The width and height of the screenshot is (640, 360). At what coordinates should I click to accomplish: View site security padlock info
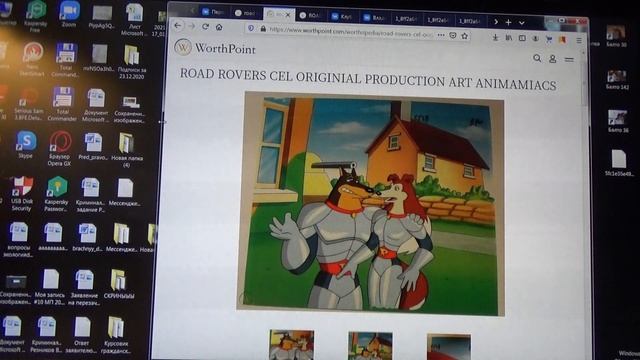(263, 29)
